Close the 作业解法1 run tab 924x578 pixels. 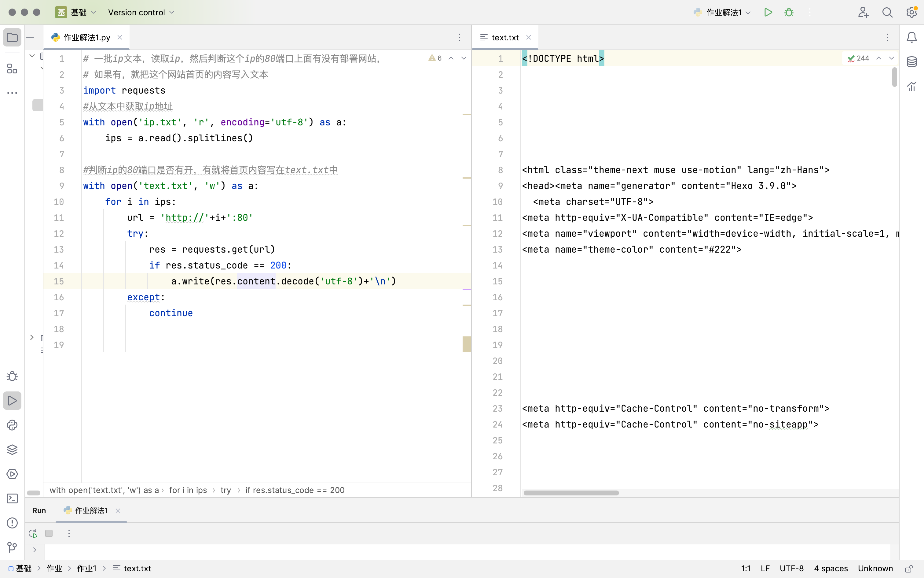click(118, 511)
